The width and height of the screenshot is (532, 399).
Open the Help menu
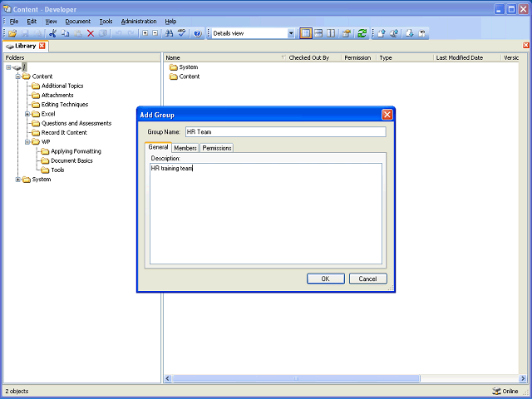(x=170, y=22)
